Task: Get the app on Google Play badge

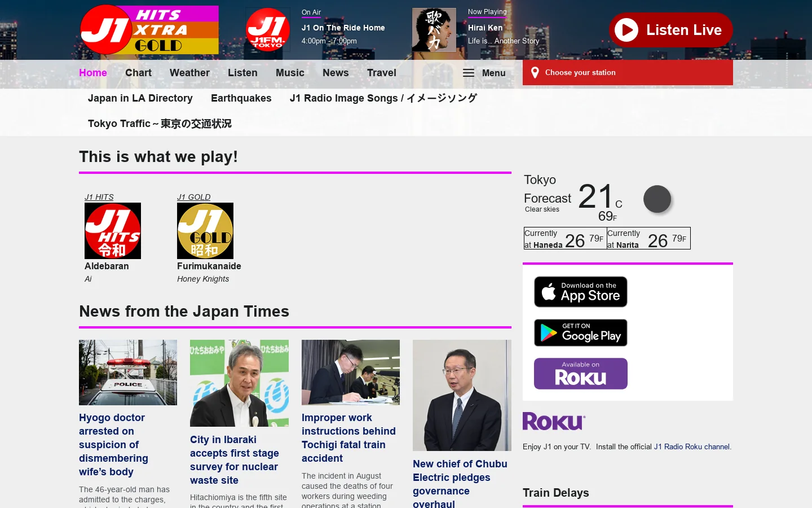Action: click(x=581, y=332)
